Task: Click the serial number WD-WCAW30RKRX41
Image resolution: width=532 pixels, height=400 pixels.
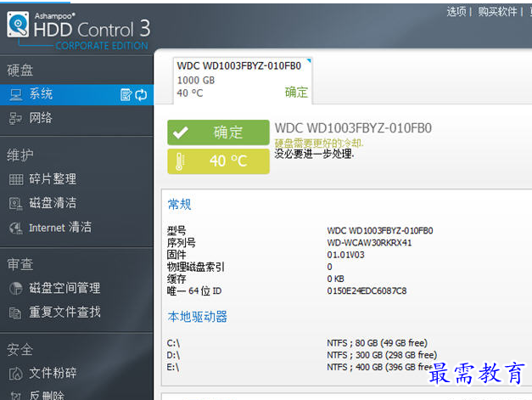Action: (369, 243)
